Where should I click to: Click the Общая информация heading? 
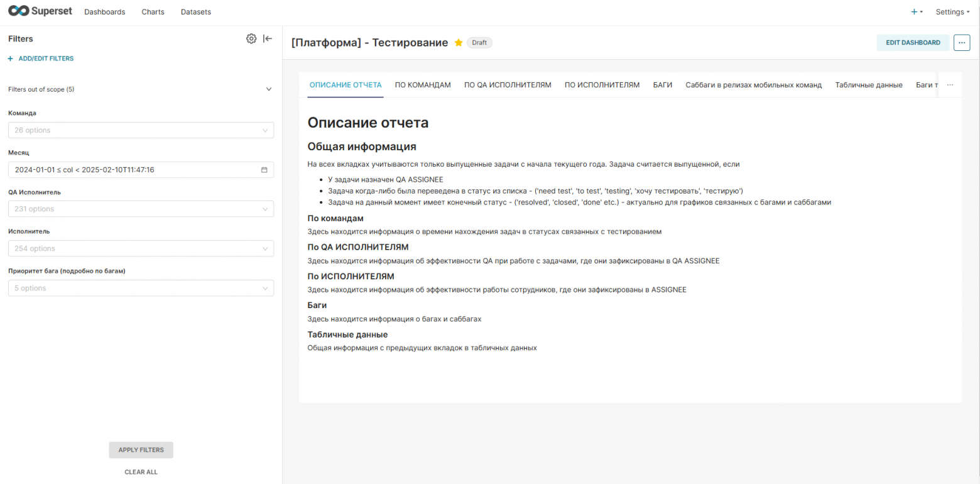coord(362,146)
